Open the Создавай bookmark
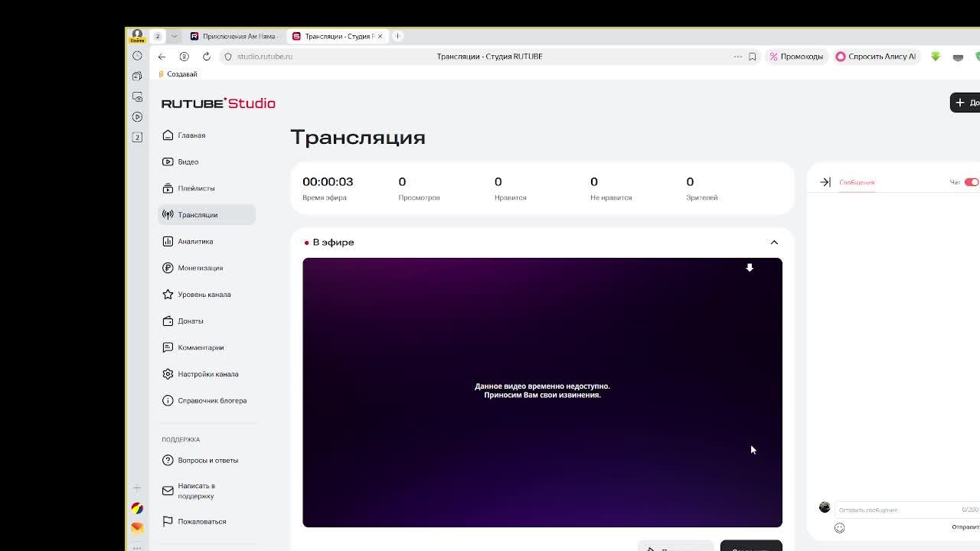Viewport: 980px width, 551px height. [x=178, y=74]
